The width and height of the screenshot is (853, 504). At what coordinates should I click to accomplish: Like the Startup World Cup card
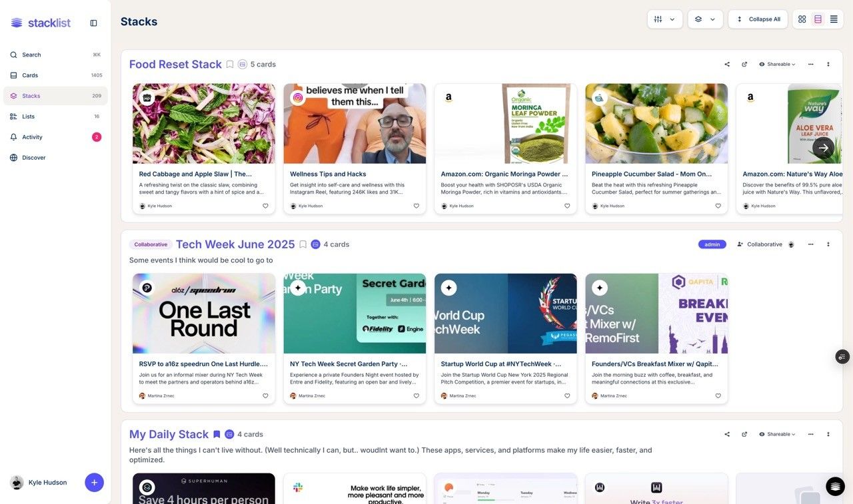pyautogui.click(x=567, y=395)
